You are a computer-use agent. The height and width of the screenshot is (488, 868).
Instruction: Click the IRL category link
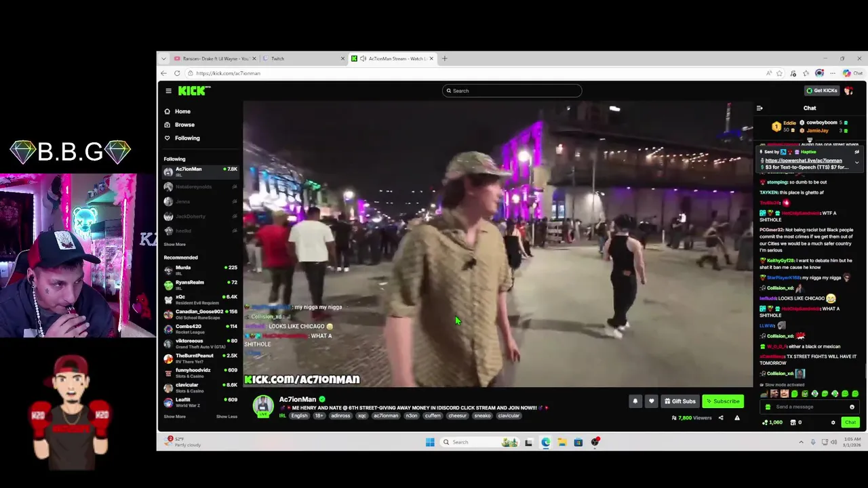[x=283, y=415]
